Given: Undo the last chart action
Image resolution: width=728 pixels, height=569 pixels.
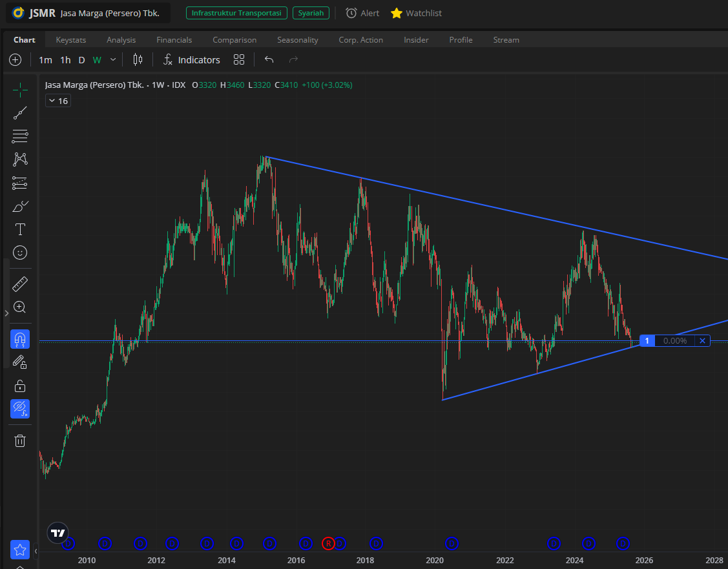Looking at the screenshot, I should tap(269, 59).
